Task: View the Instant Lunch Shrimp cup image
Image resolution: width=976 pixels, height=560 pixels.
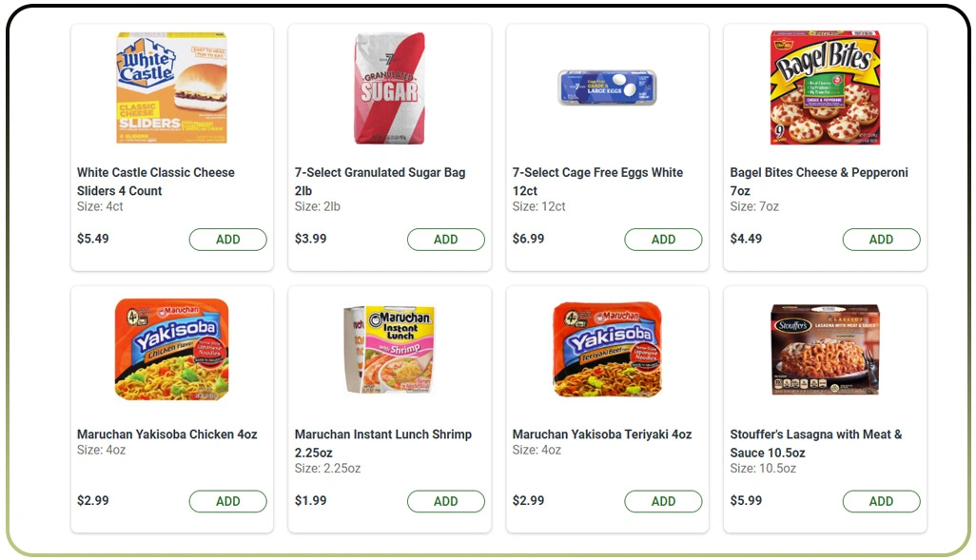Action: tap(389, 349)
